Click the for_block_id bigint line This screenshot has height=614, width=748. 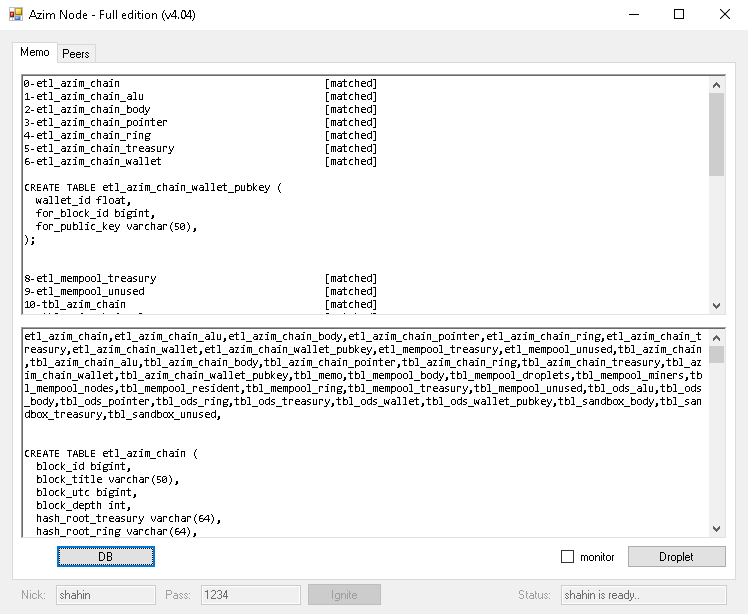(95, 213)
